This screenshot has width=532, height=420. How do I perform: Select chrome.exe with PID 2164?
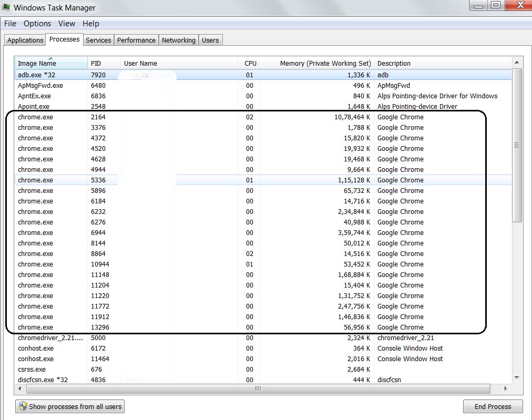pos(263,117)
